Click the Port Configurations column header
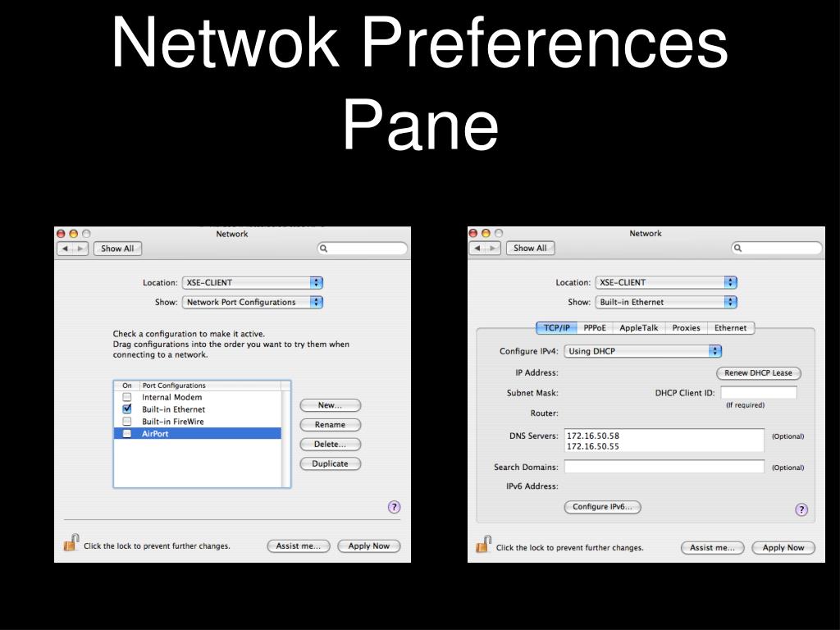 (211, 386)
